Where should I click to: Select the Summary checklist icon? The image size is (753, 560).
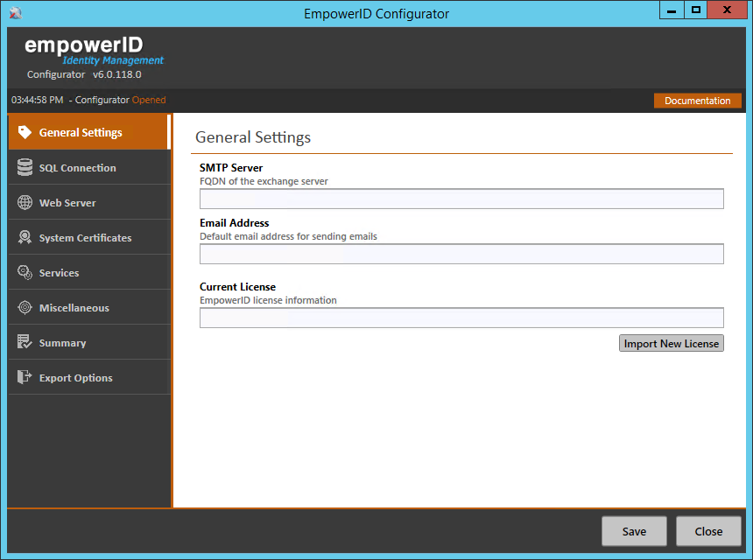(25, 342)
